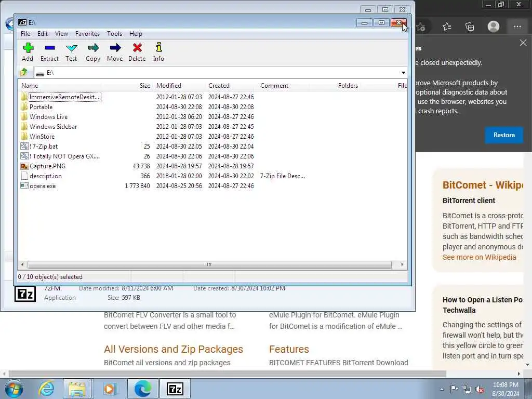Click the Move toolbar icon

coord(115,48)
